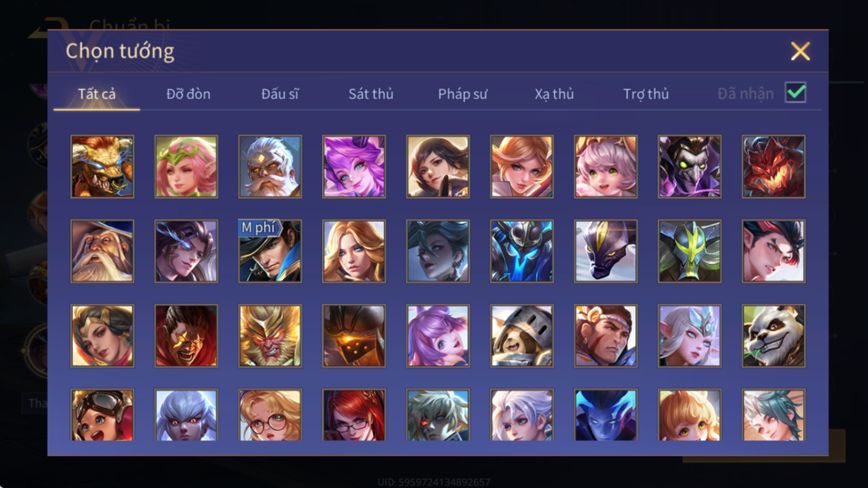The height and width of the screenshot is (488, 868).
Task: Close the "Chọn tướng" dialog
Action: coord(800,52)
